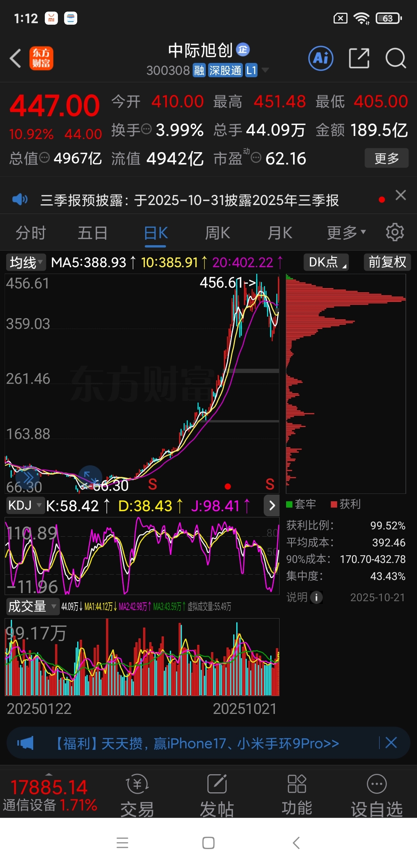Tap info icon next to 市盈
Image resolution: width=417 pixels, height=868 pixels.
pos(256,157)
